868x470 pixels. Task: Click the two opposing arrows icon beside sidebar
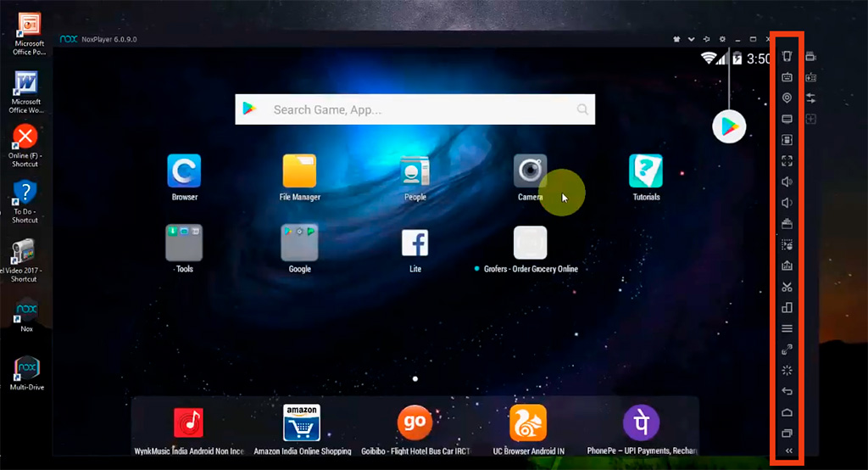[810, 98]
